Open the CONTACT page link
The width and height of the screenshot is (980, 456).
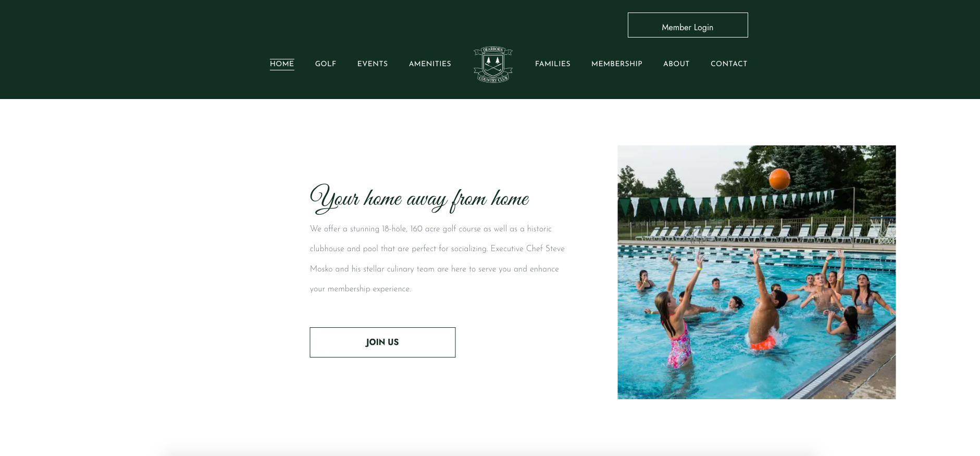729,64
